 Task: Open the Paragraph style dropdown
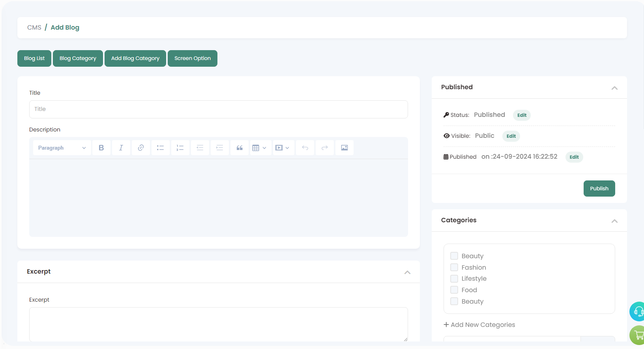62,148
